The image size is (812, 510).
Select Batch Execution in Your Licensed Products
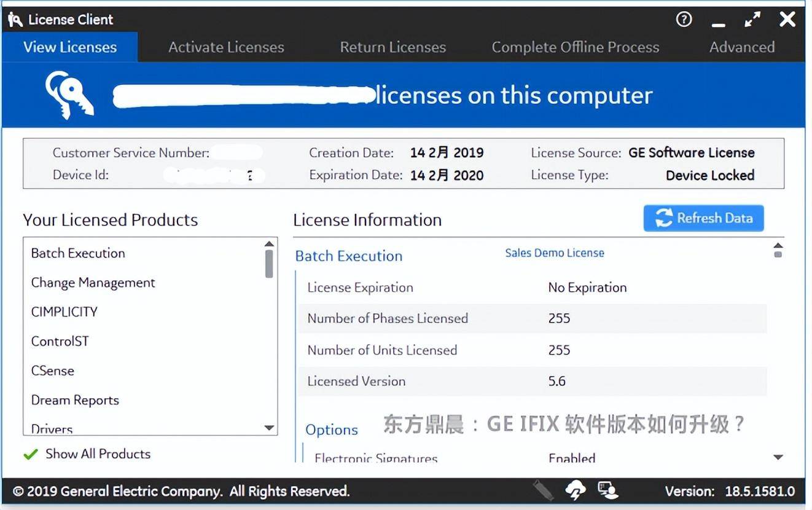pos(77,253)
